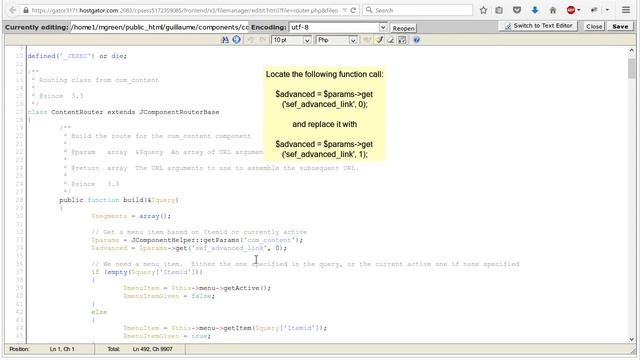
Task: Open the font size 10 pt dropdown
Action: point(291,40)
